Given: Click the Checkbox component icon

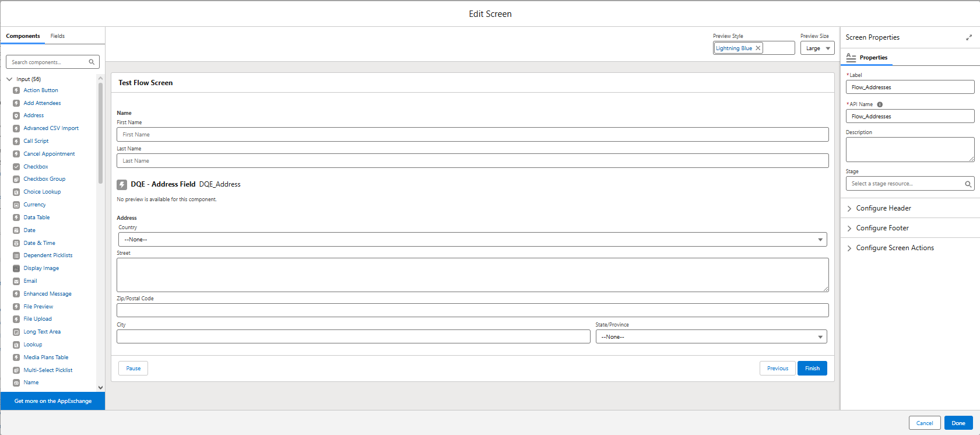Looking at the screenshot, I should coord(16,167).
